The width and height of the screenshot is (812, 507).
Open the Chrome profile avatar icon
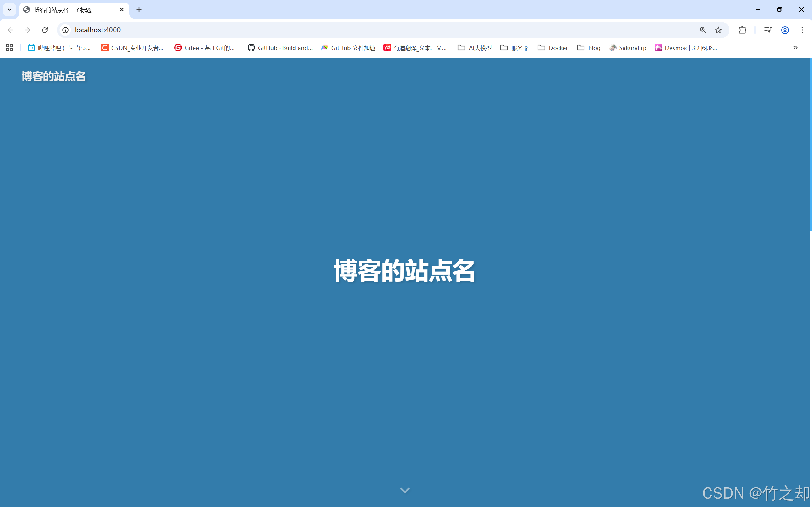pos(785,30)
